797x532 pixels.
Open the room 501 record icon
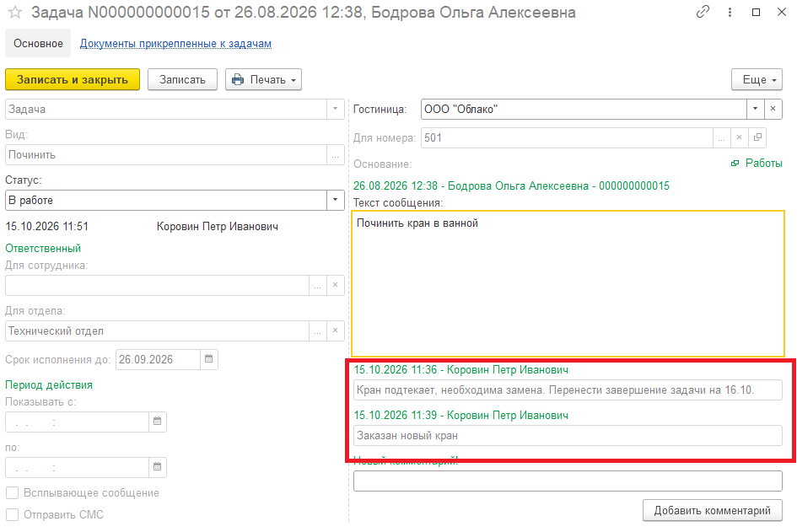[x=757, y=137]
